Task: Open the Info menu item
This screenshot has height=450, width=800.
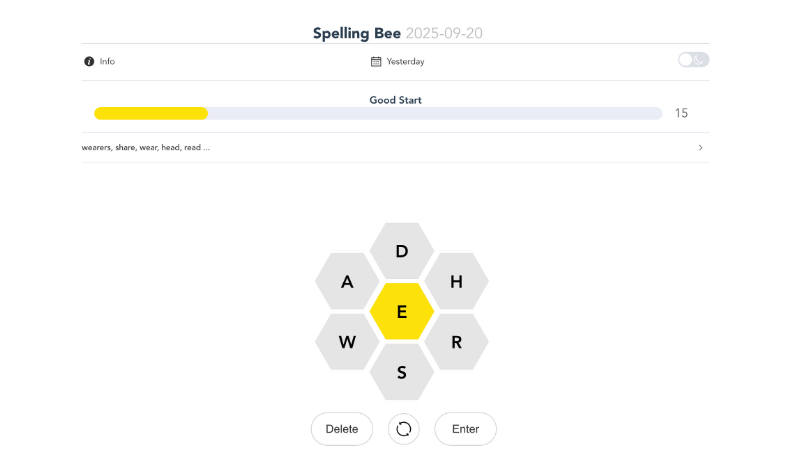Action: [107, 62]
